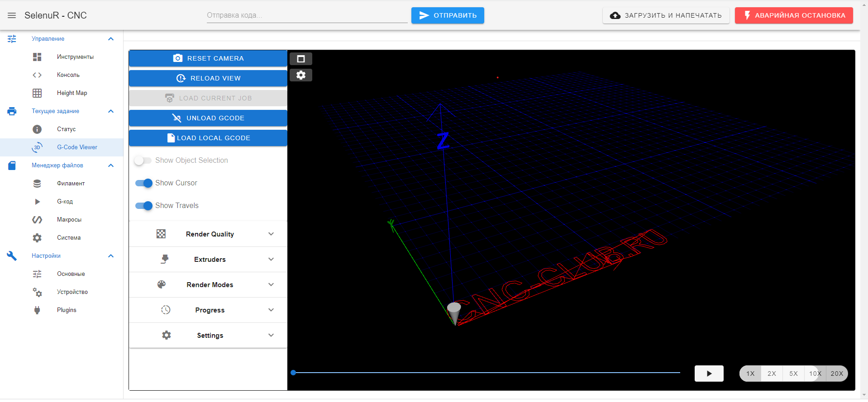Screen dimensions: 868x402
Task: Click the ЗАГРУЗИТЬ И НАПЕЧАТАТЬ upload button
Action: pyautogui.click(x=666, y=15)
